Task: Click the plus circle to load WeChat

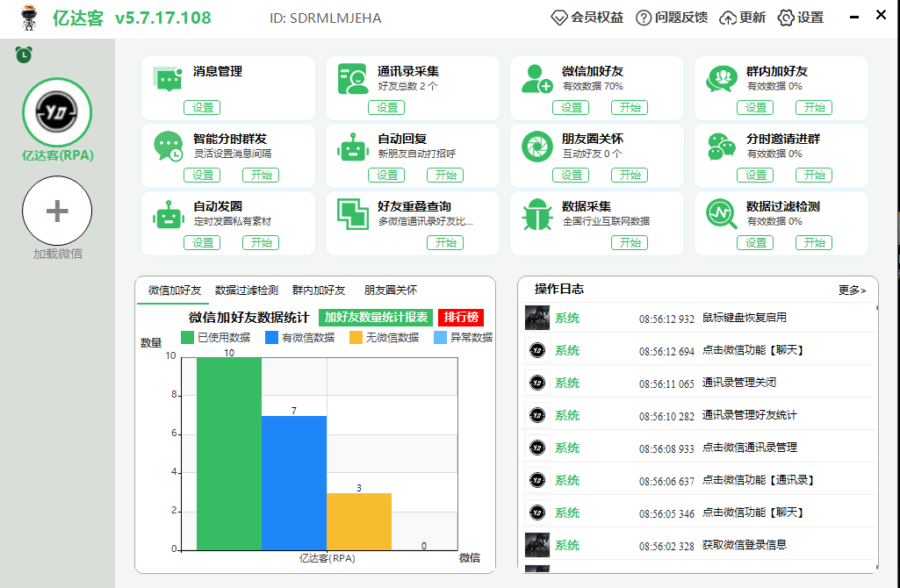Action: coord(57,211)
